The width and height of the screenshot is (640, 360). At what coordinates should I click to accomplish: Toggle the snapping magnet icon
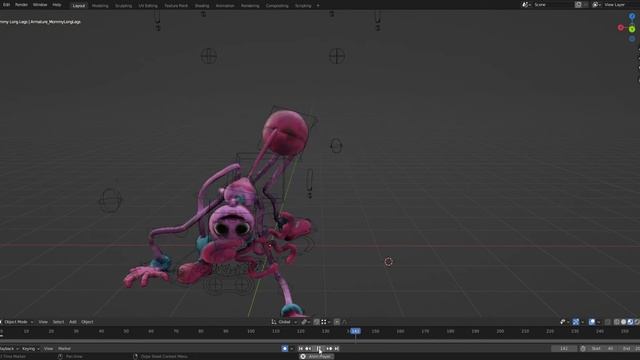tap(316, 322)
